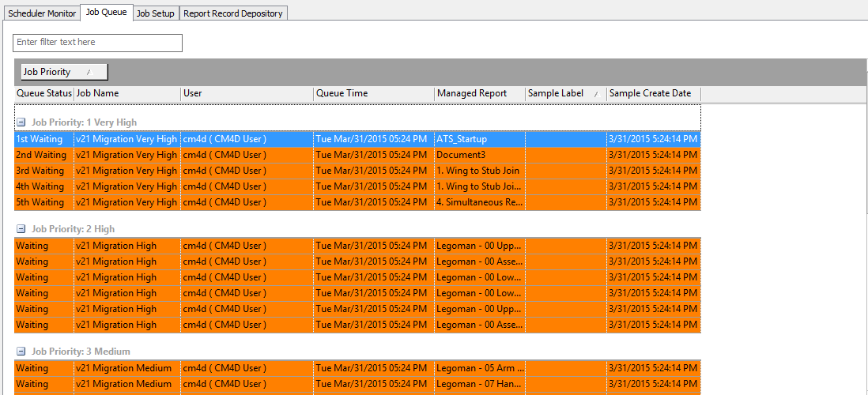Select the 5th Waiting job row
Screen dimensions: 868x395
(x=356, y=202)
